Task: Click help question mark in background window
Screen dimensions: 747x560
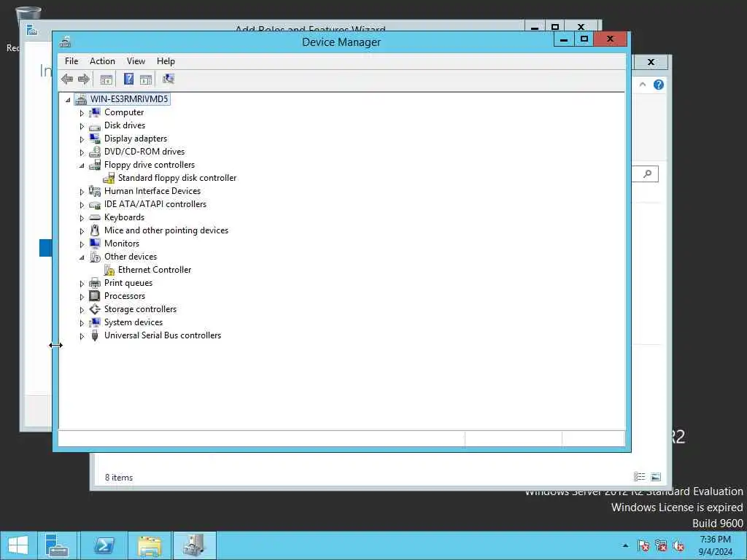Action: coord(659,85)
